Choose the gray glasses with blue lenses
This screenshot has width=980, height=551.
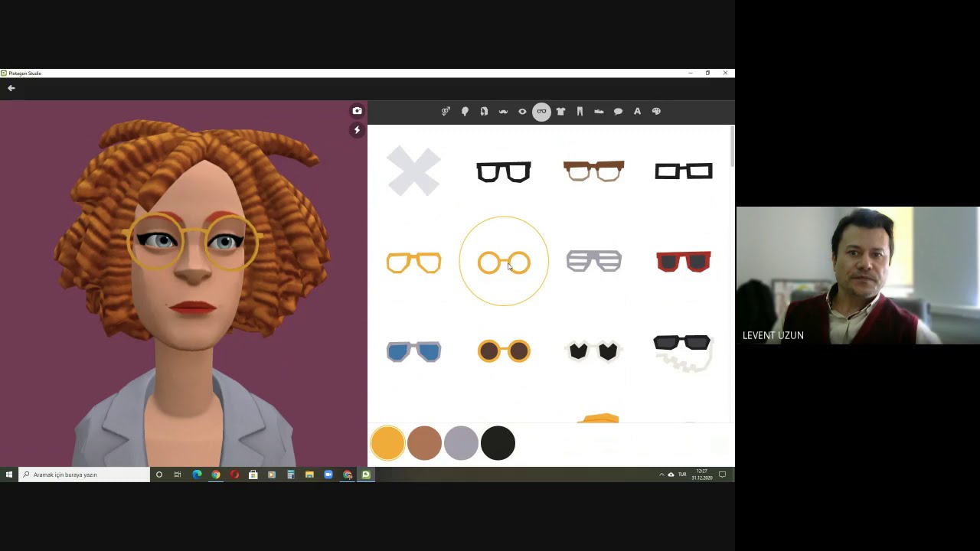[413, 351]
